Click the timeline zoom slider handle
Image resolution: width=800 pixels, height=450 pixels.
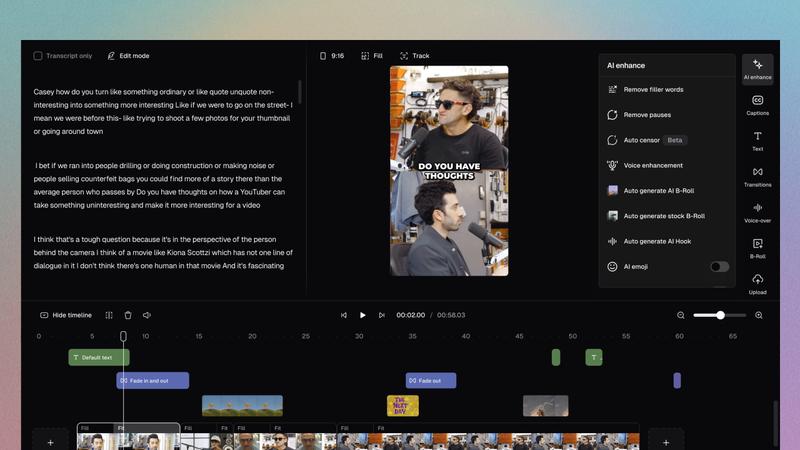pyautogui.click(x=720, y=315)
